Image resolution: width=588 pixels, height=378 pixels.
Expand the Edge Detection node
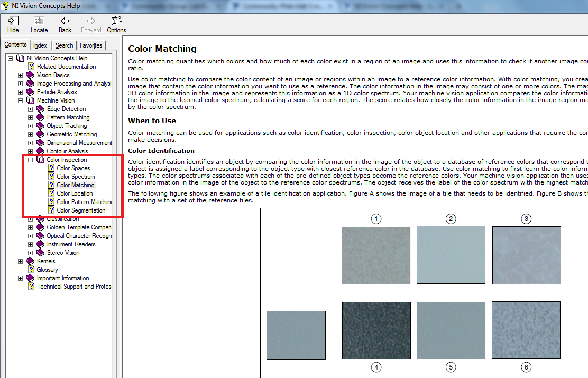(x=30, y=109)
